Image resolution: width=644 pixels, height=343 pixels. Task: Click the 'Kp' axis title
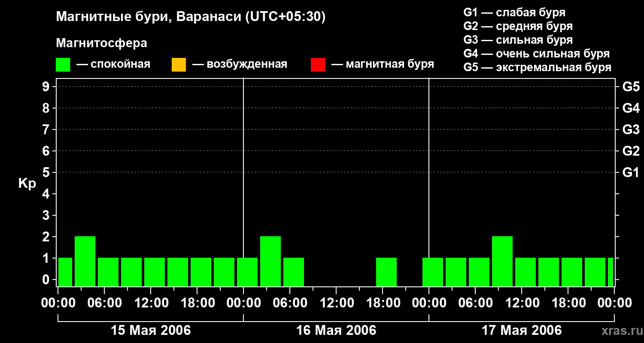pyautogui.click(x=27, y=184)
